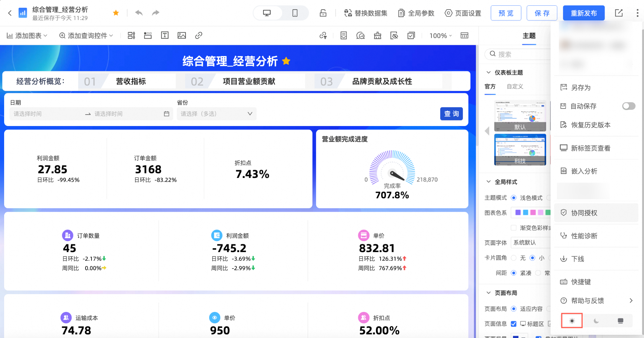Viewport: 644px width, 338px height.
Task: Set 卡片圆角 to 无
Action: [x=514, y=258]
